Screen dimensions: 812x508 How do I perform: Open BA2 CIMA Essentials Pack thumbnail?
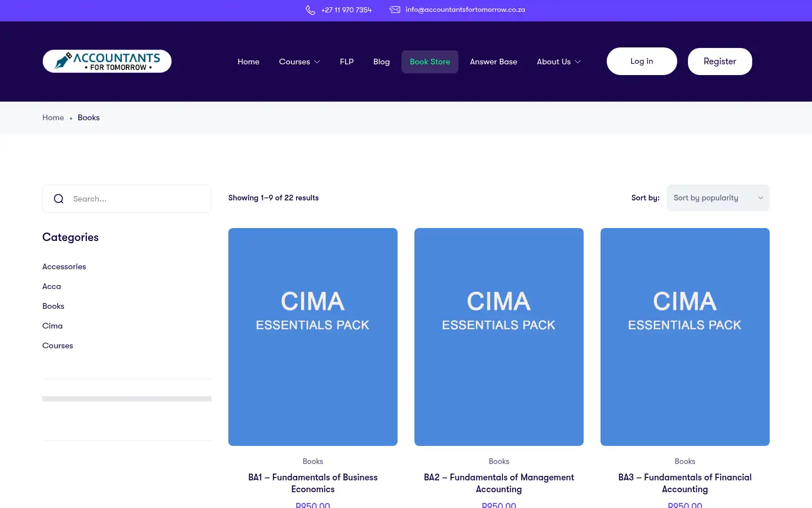[x=499, y=337]
